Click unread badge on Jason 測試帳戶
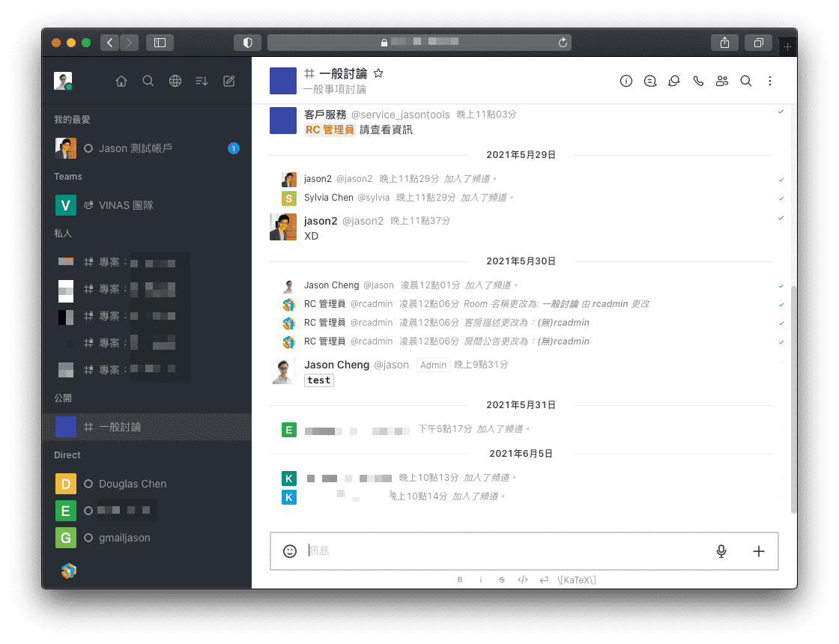The image size is (839, 644). point(233,148)
